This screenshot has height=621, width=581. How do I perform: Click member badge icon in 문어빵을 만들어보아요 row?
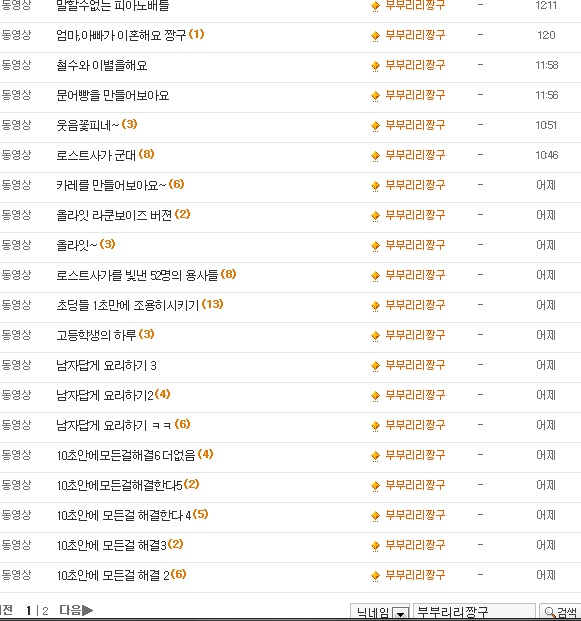[x=375, y=96]
